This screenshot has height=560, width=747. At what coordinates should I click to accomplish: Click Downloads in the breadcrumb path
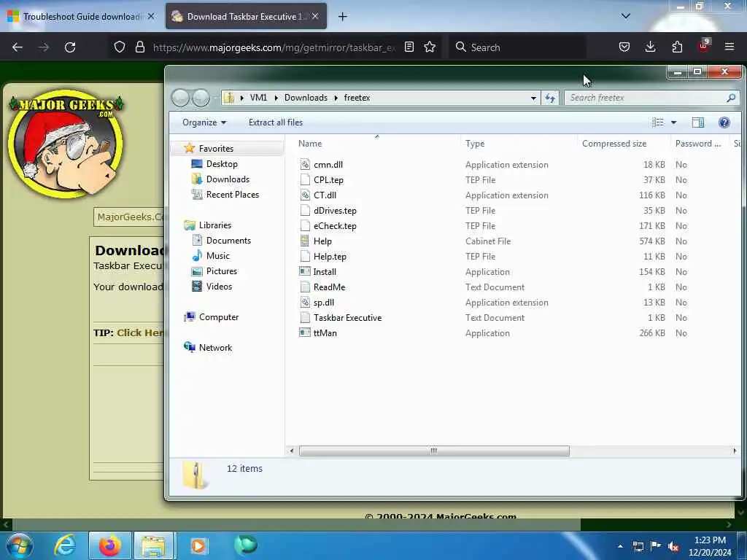306,98
